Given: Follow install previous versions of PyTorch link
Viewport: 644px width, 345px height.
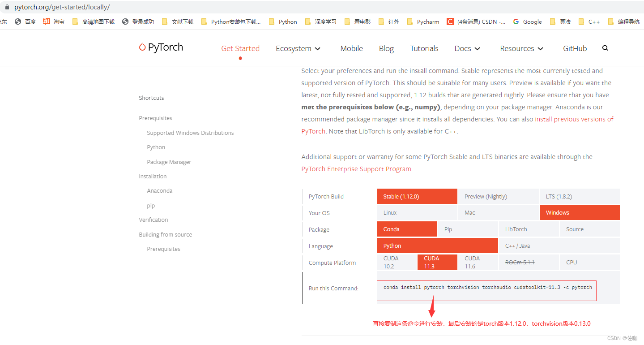Looking at the screenshot, I should [574, 119].
